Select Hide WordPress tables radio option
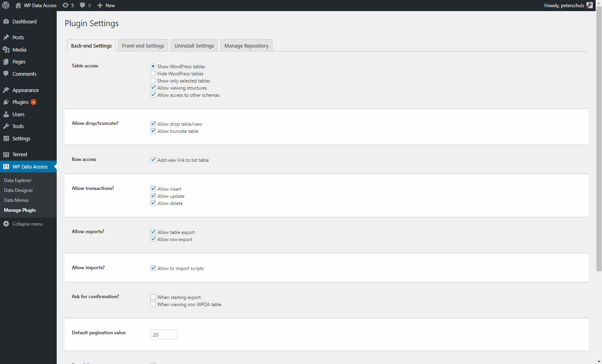The width and height of the screenshot is (602, 364). pyautogui.click(x=153, y=73)
